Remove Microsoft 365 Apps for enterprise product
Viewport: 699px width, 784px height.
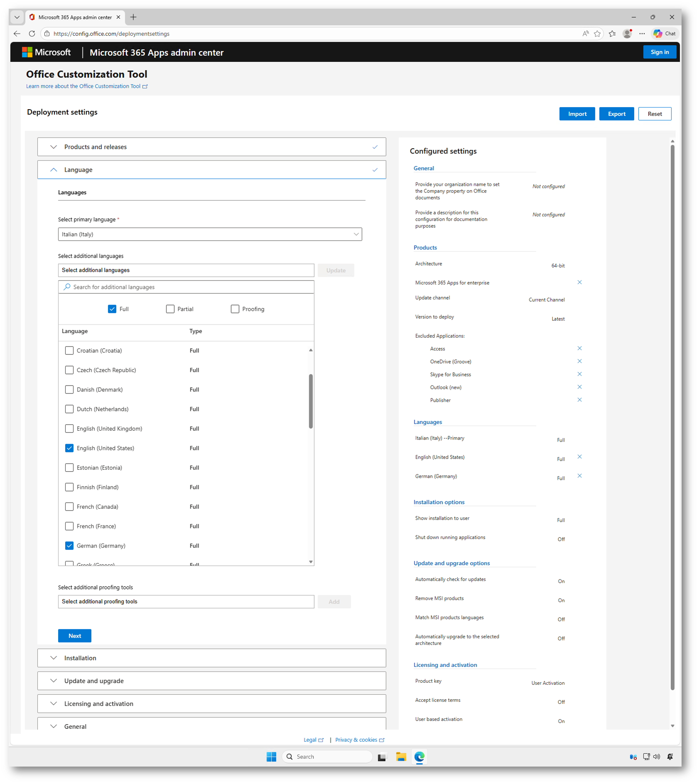(579, 283)
